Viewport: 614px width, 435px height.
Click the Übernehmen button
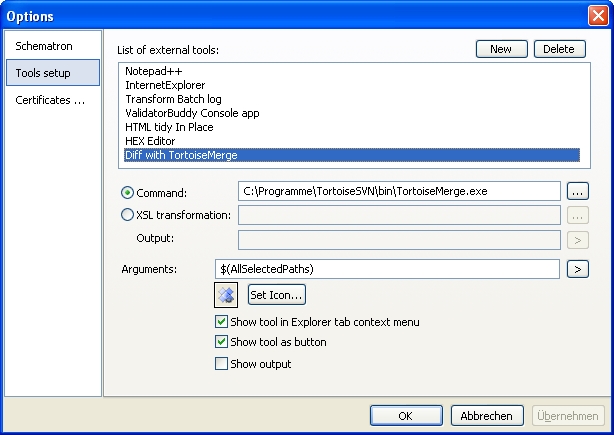(568, 415)
